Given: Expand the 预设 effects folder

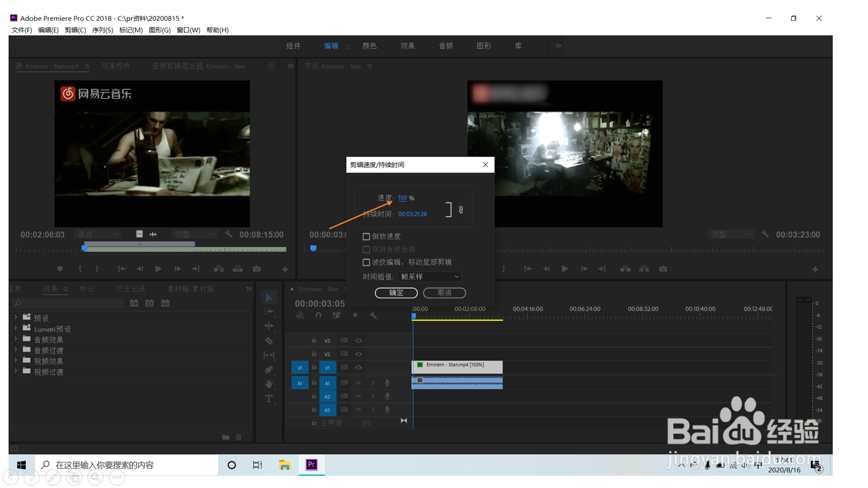Looking at the screenshot, I should (x=16, y=318).
